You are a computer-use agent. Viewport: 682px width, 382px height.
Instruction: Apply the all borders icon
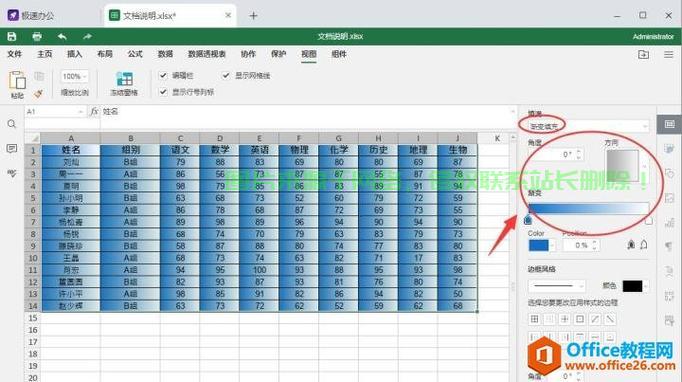(535, 319)
